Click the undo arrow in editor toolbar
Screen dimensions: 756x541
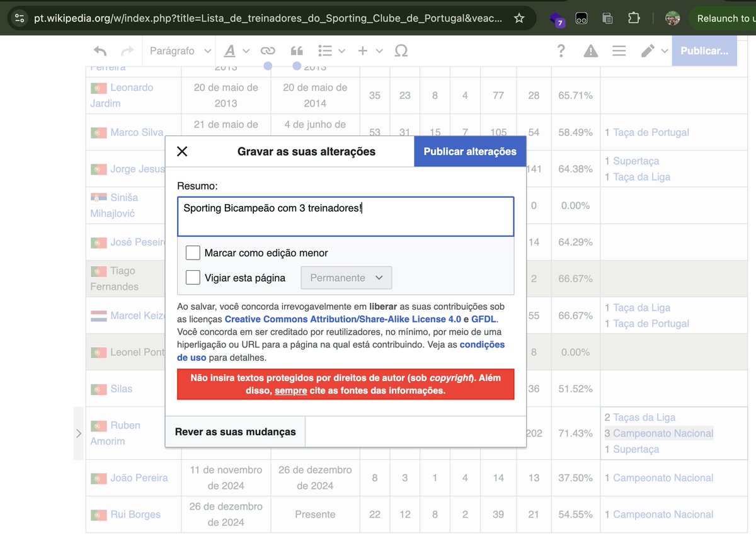point(100,51)
